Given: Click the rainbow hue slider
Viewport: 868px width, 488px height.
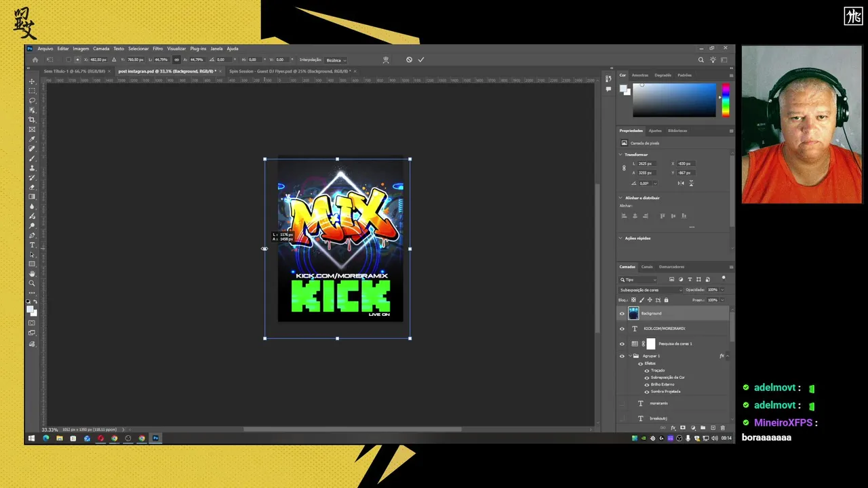Looking at the screenshot, I should pos(726,100).
